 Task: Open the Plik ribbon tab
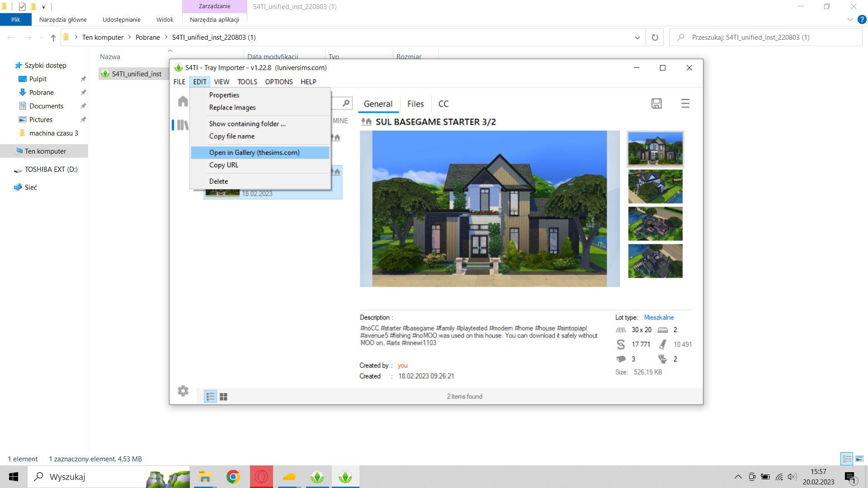coord(16,19)
